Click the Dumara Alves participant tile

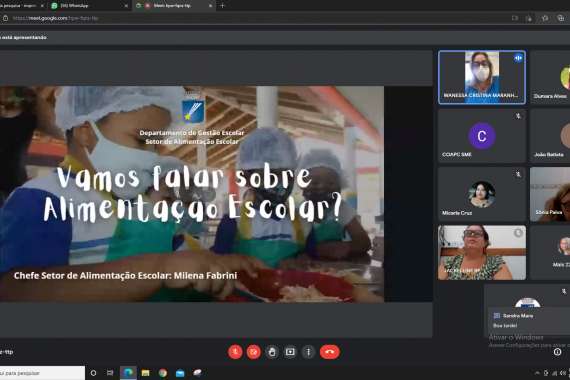tap(550, 77)
